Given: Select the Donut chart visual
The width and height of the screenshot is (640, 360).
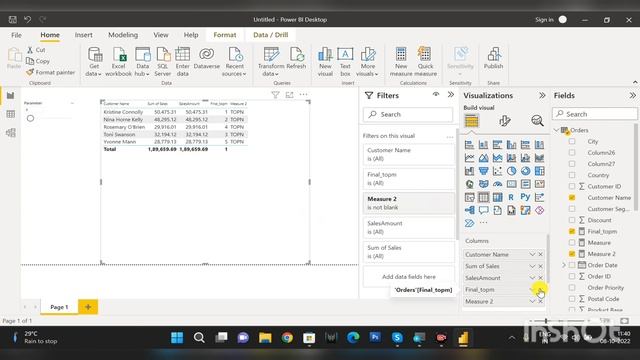Looking at the screenshot, I should (x=525, y=171).
